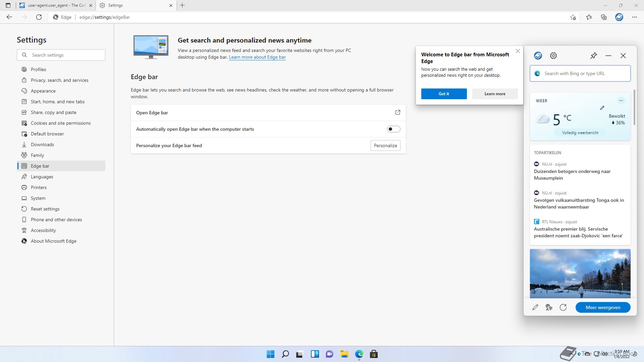Open Family settings section
The image size is (644, 362).
pyautogui.click(x=61, y=155)
